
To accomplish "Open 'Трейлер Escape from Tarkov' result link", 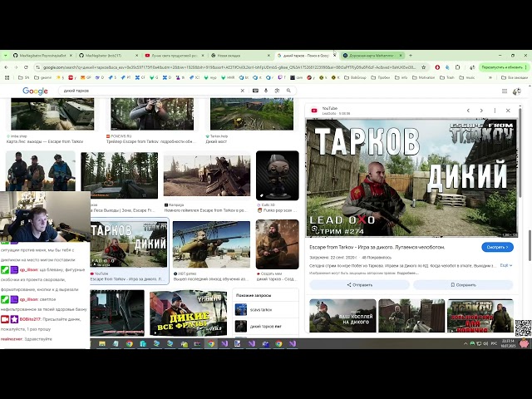I will [151, 141].
